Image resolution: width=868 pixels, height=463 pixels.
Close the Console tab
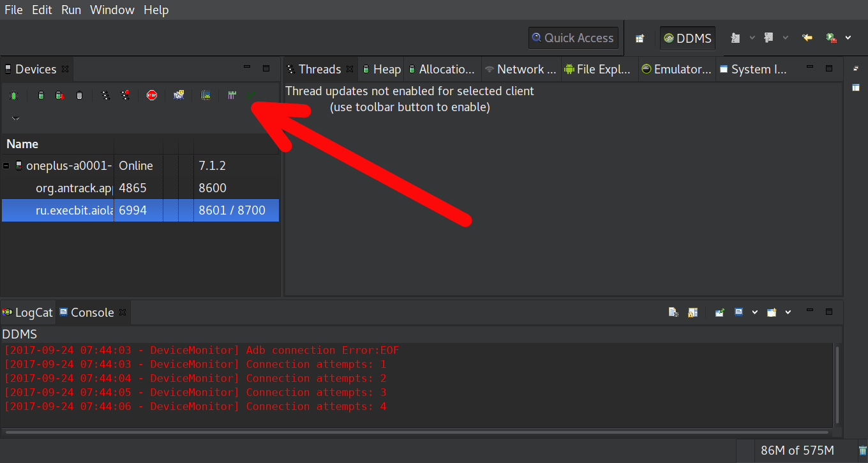tap(123, 312)
